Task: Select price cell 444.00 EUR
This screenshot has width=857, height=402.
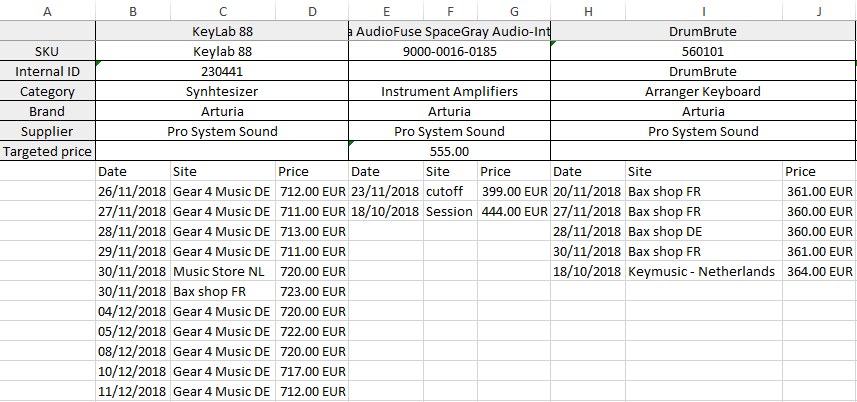Action: 514,211
